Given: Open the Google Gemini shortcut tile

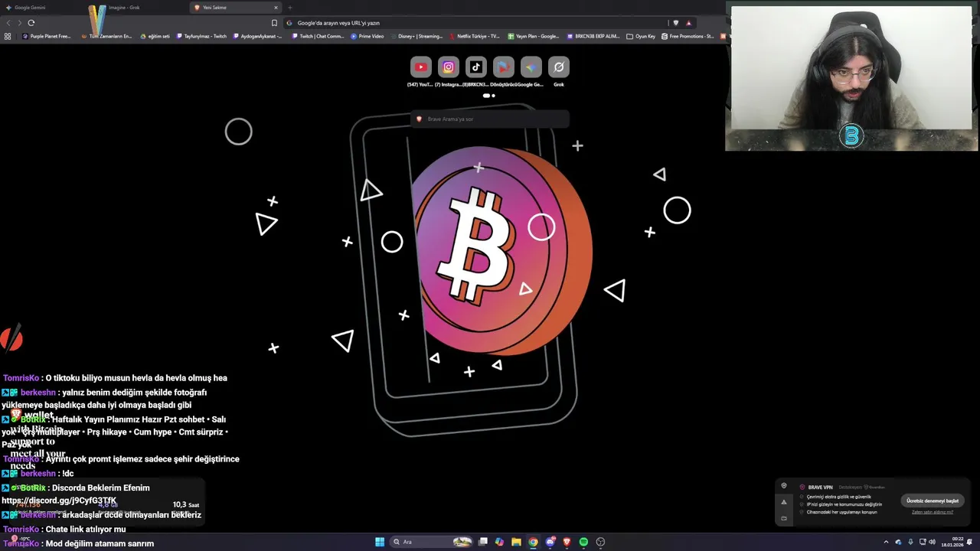Looking at the screenshot, I should [531, 67].
